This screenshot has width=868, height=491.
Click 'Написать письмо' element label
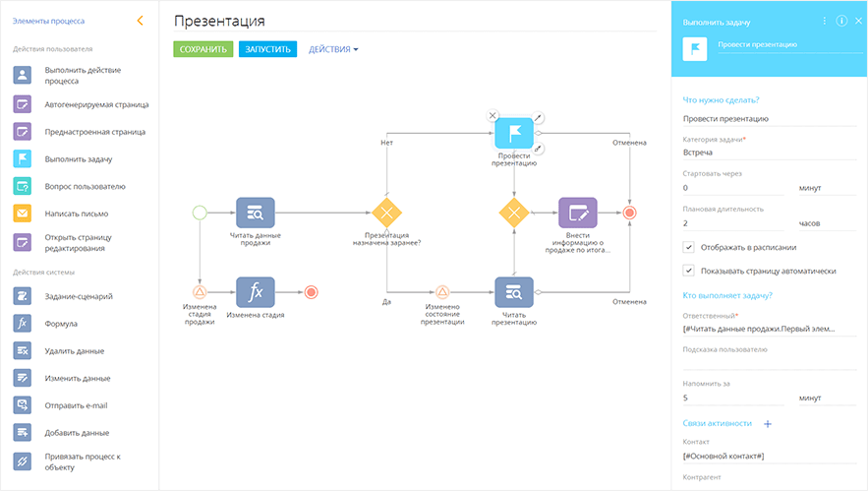point(77,214)
